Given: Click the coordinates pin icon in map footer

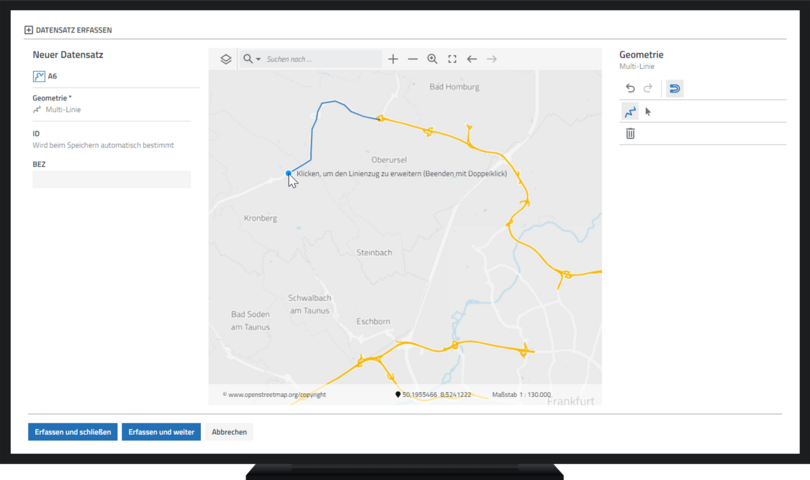Looking at the screenshot, I should pos(398,395).
